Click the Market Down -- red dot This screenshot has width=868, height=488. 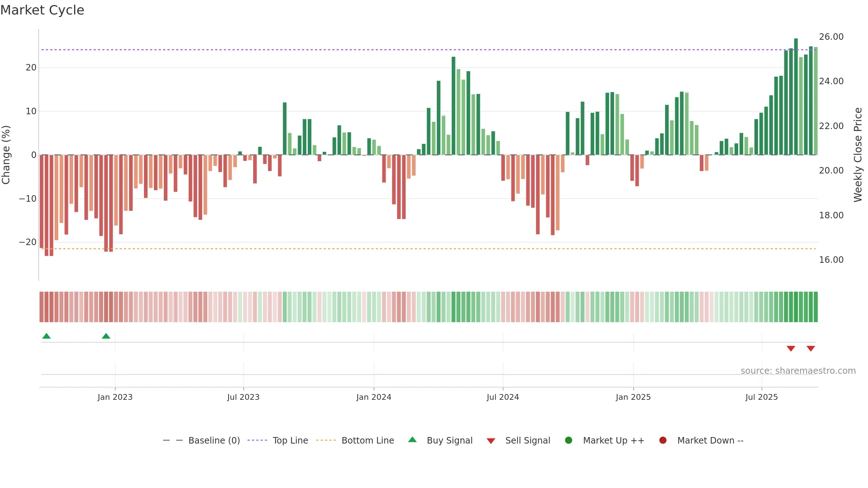[x=663, y=440]
